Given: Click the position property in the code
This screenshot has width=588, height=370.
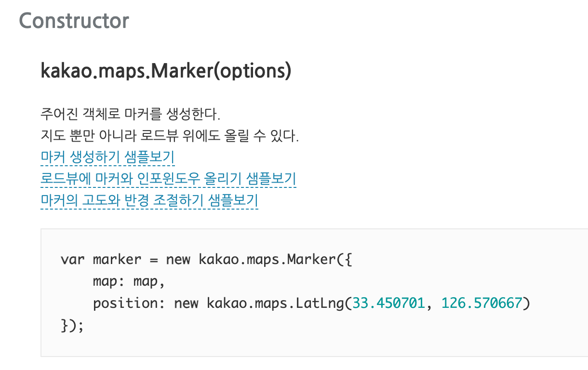Looking at the screenshot, I should (x=129, y=304).
